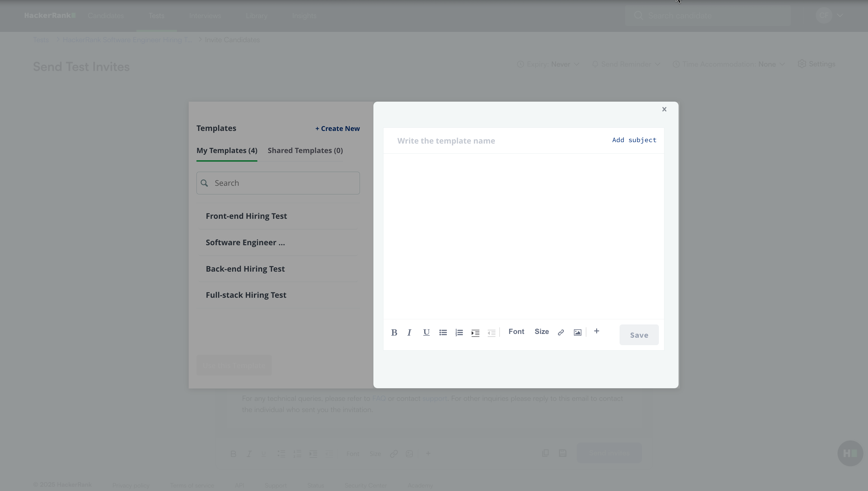The image size is (868, 491).
Task: Insert a numbered list in template
Action: pos(459,333)
